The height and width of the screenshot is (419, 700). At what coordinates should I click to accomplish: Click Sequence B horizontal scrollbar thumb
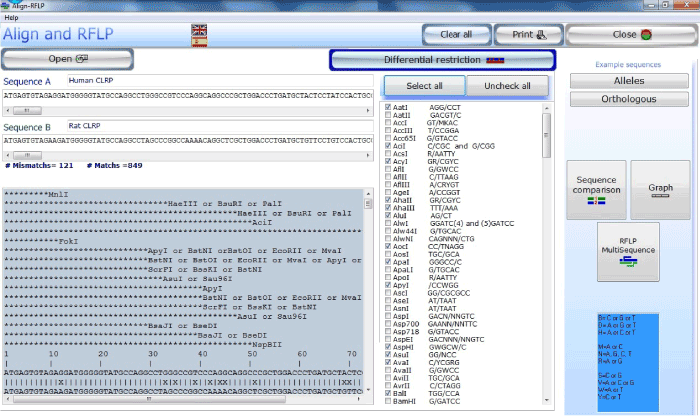[x=27, y=155]
